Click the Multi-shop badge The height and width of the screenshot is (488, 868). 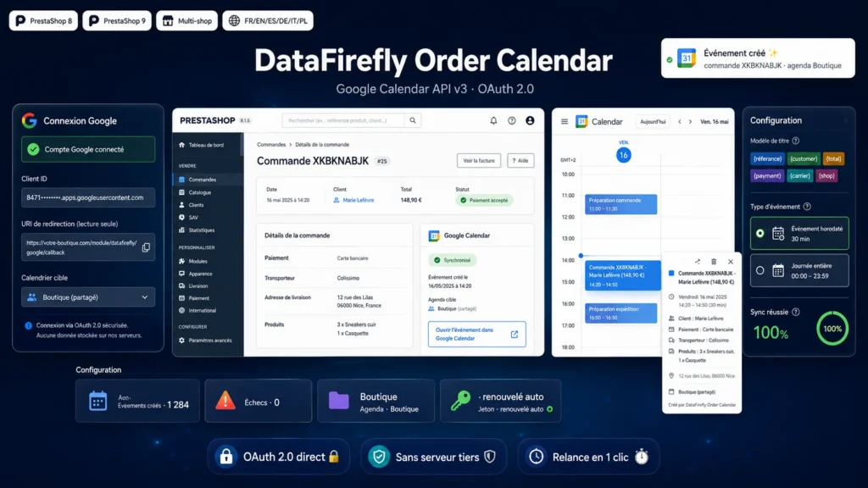tap(186, 20)
